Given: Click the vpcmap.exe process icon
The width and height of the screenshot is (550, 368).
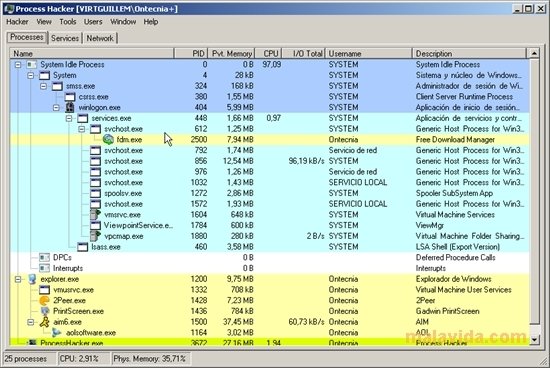Looking at the screenshot, I should 95,236.
